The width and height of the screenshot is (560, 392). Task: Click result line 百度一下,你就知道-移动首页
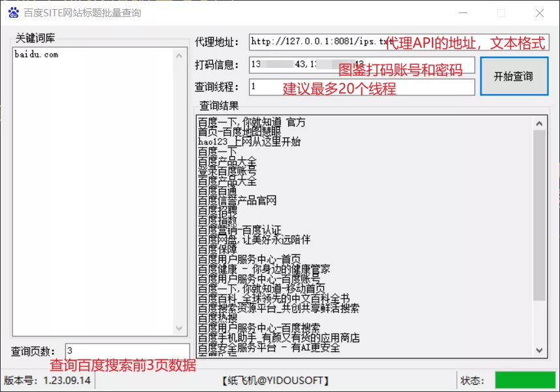tap(261, 289)
